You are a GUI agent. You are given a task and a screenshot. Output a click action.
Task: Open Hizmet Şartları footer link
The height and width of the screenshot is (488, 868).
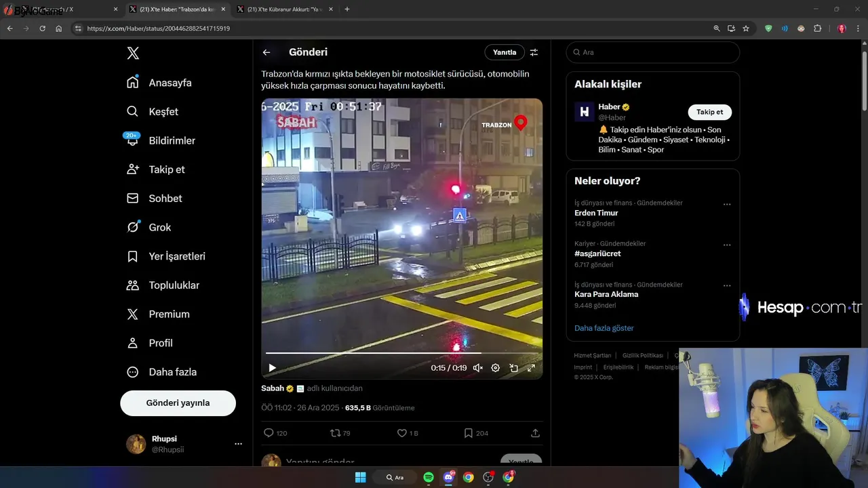pos(593,356)
